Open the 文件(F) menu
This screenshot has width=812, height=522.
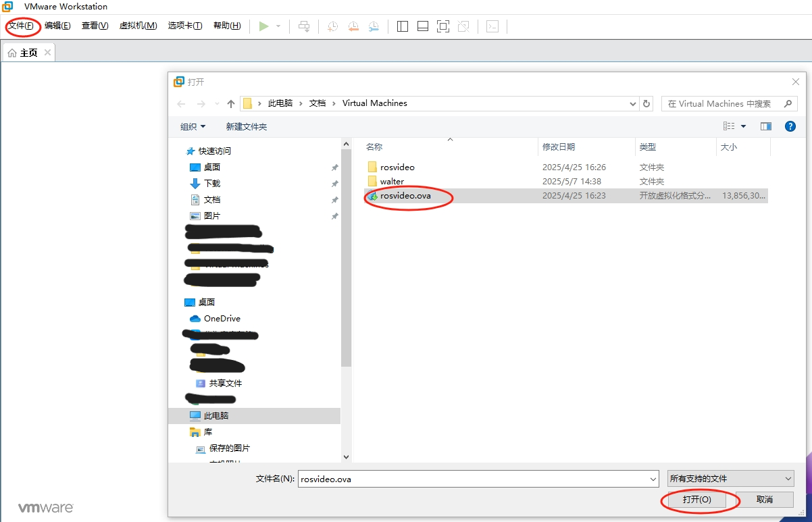pyautogui.click(x=22, y=26)
